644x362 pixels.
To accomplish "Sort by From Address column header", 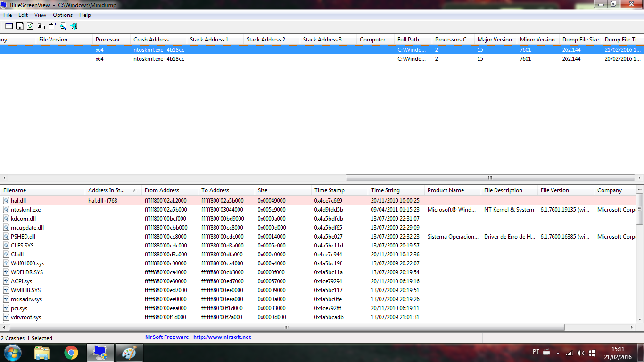I will click(x=170, y=190).
